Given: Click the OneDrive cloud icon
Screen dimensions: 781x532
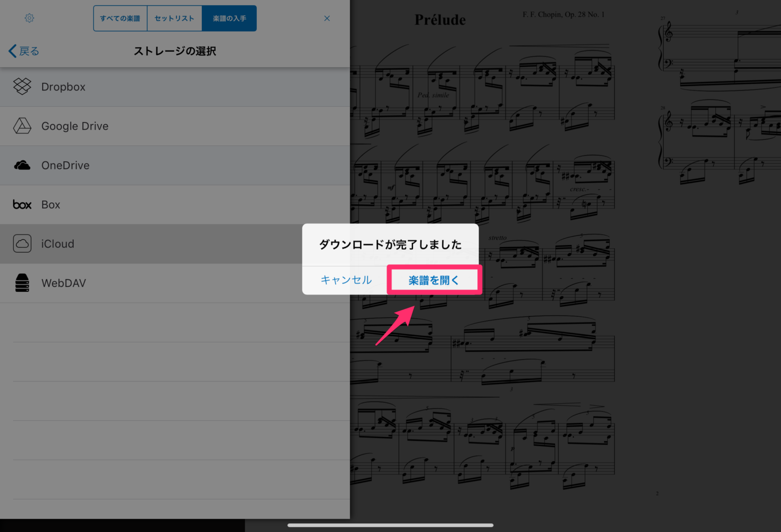Looking at the screenshot, I should point(22,165).
